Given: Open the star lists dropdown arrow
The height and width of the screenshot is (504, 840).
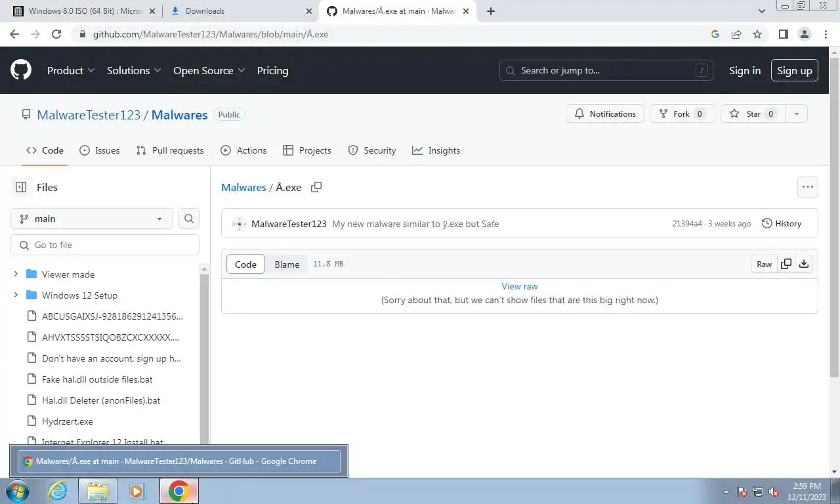Looking at the screenshot, I should [797, 114].
